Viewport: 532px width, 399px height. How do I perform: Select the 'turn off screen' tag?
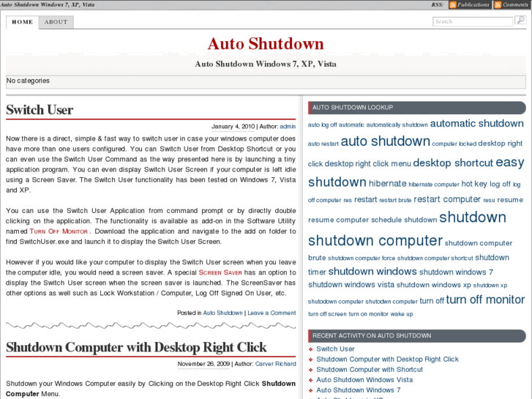tap(327, 314)
